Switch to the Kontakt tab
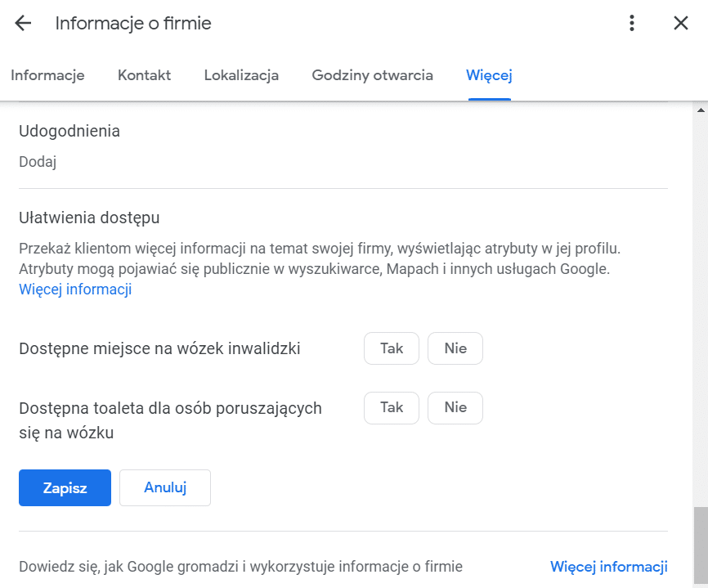Screen dimensions: 708x588 coord(144,75)
